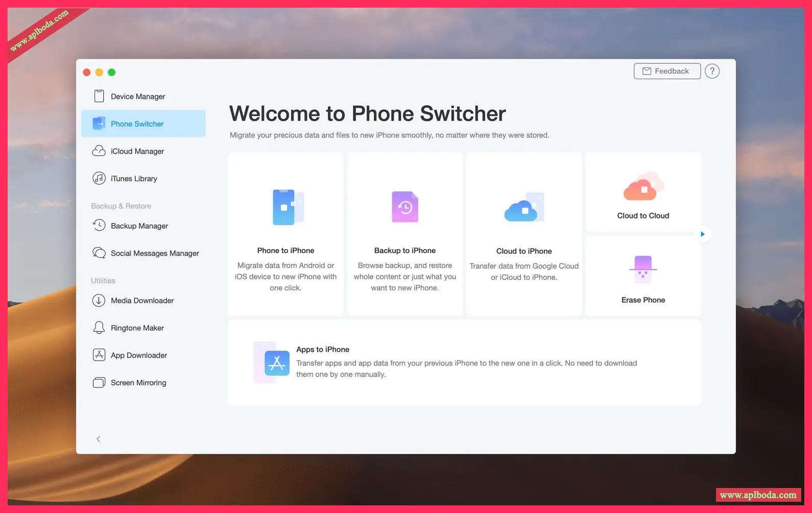Screen dimensions: 812x513
Task: Open Screen Mirroring utility
Action: 144,383
